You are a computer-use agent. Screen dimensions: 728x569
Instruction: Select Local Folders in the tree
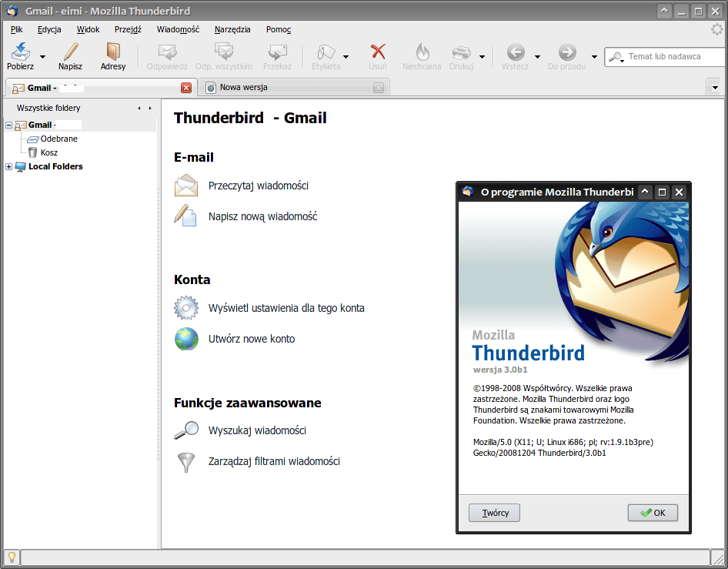point(55,166)
